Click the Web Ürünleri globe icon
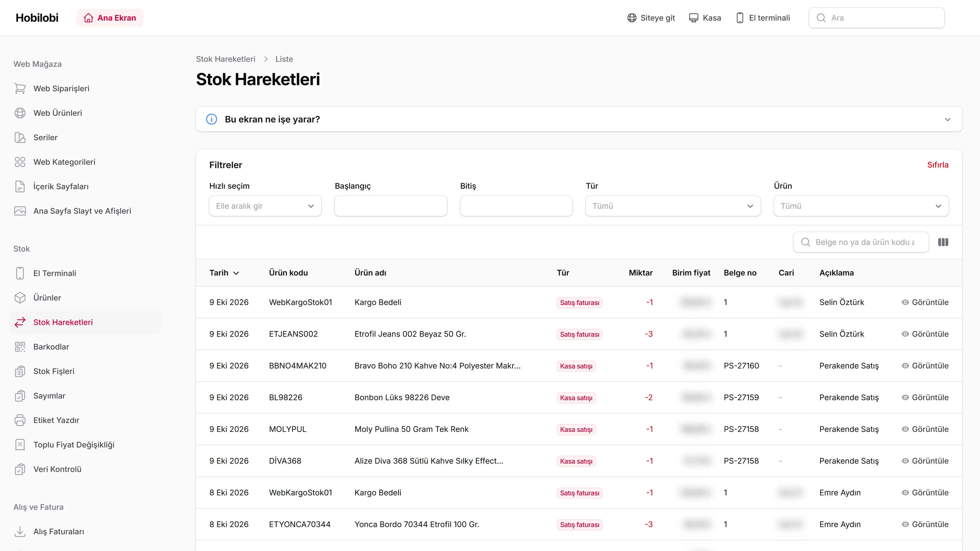The height and width of the screenshot is (551, 980). (x=20, y=113)
